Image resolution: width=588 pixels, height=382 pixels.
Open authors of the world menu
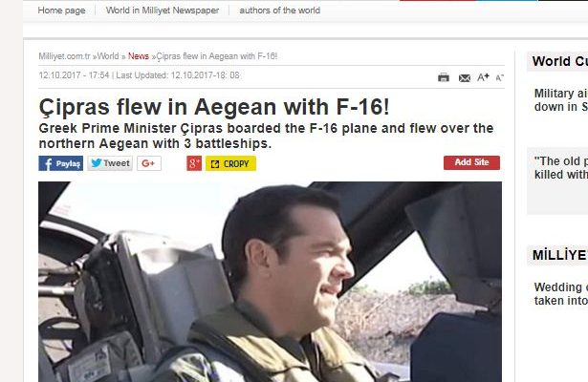[280, 11]
